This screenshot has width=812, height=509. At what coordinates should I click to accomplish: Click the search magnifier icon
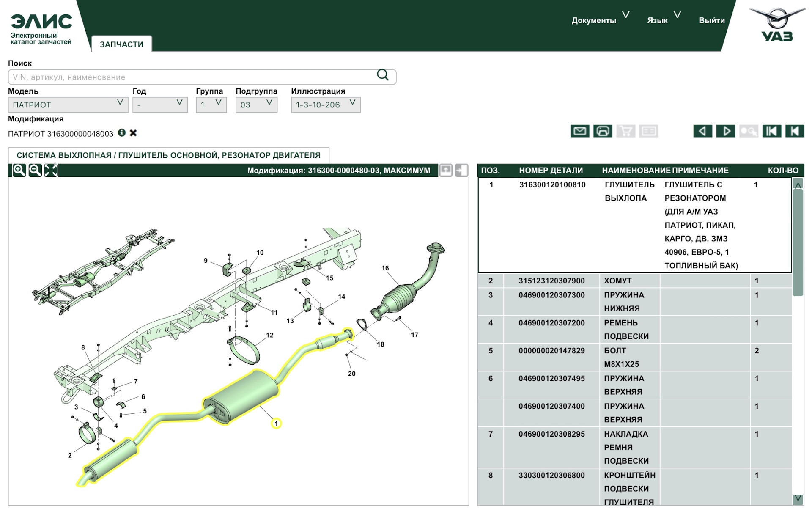click(382, 75)
